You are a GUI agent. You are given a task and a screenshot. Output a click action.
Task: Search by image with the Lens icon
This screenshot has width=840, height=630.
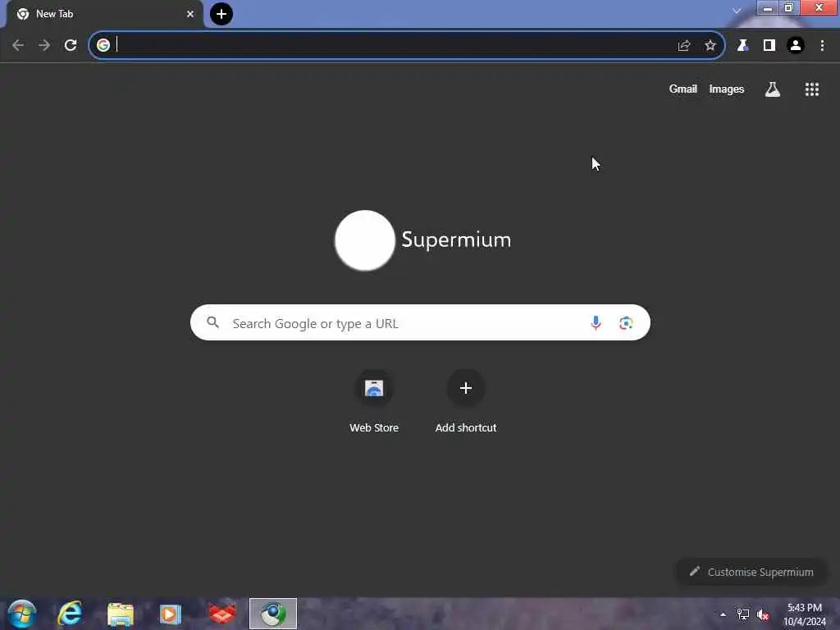coord(626,323)
